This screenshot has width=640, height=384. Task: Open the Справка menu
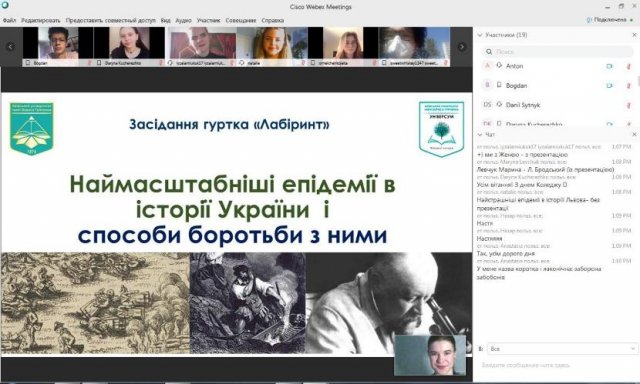click(x=273, y=20)
